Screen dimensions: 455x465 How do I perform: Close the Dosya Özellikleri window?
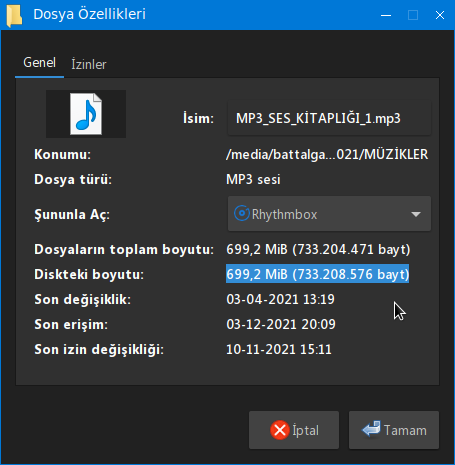pos(440,15)
